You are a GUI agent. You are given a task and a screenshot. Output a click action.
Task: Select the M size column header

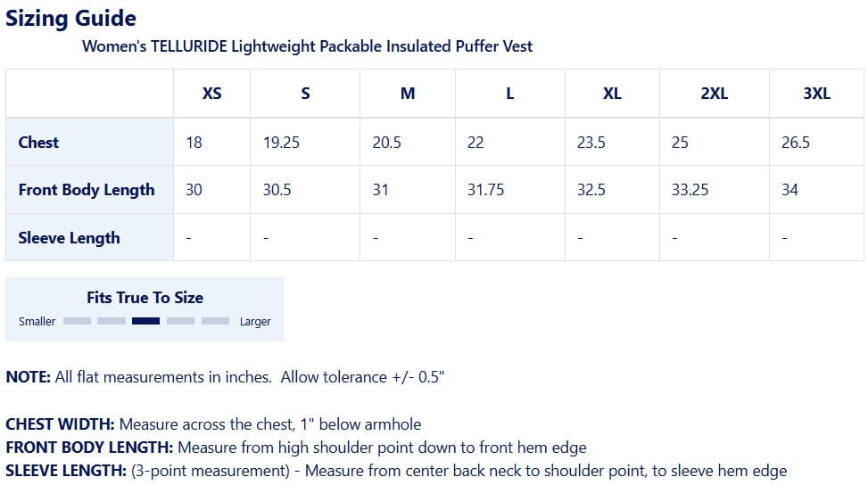pyautogui.click(x=408, y=94)
